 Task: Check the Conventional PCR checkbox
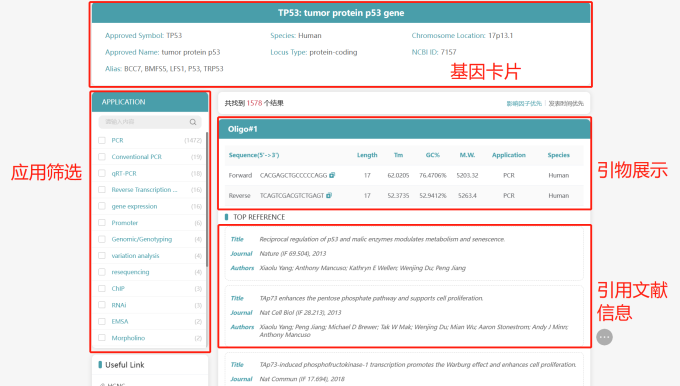(102, 157)
